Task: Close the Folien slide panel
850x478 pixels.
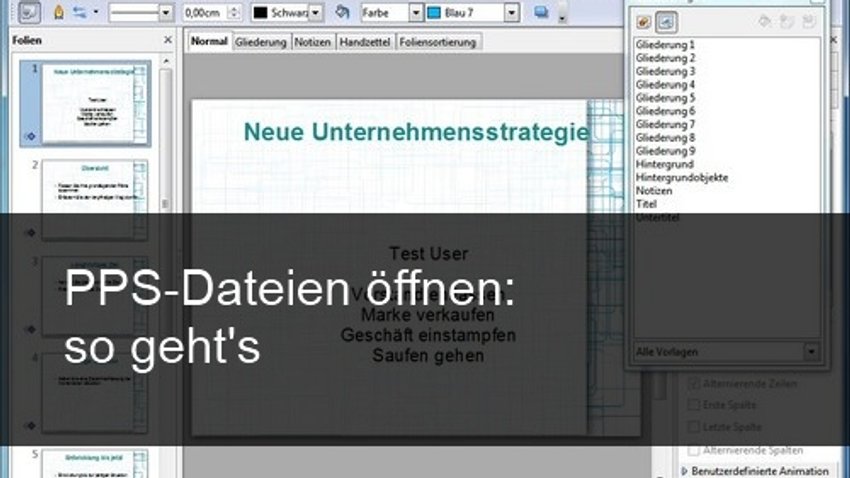Action: (168, 40)
